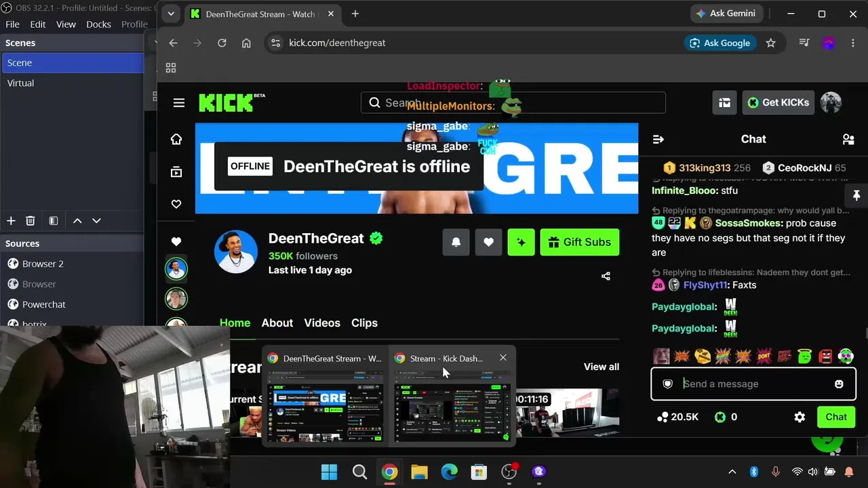Open the OBS Docks menu

click(98, 24)
